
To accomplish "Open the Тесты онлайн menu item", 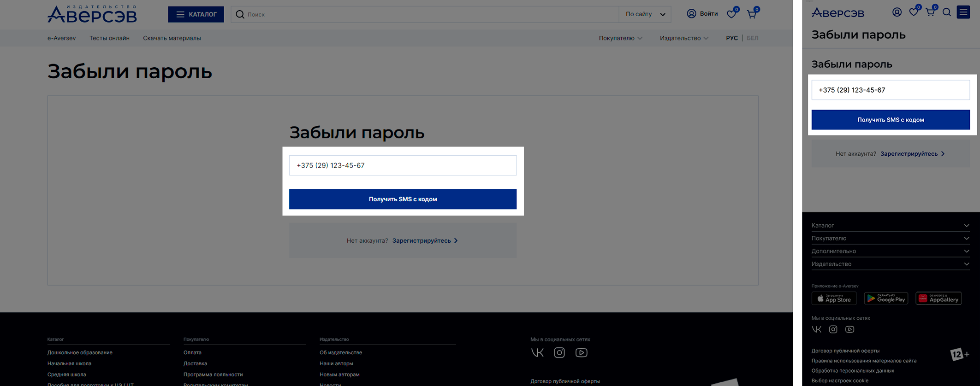I will (109, 38).
